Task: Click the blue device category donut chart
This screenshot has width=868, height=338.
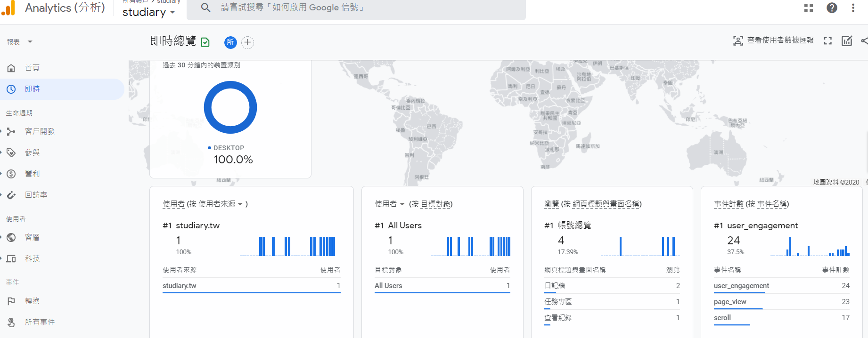Action: click(230, 107)
